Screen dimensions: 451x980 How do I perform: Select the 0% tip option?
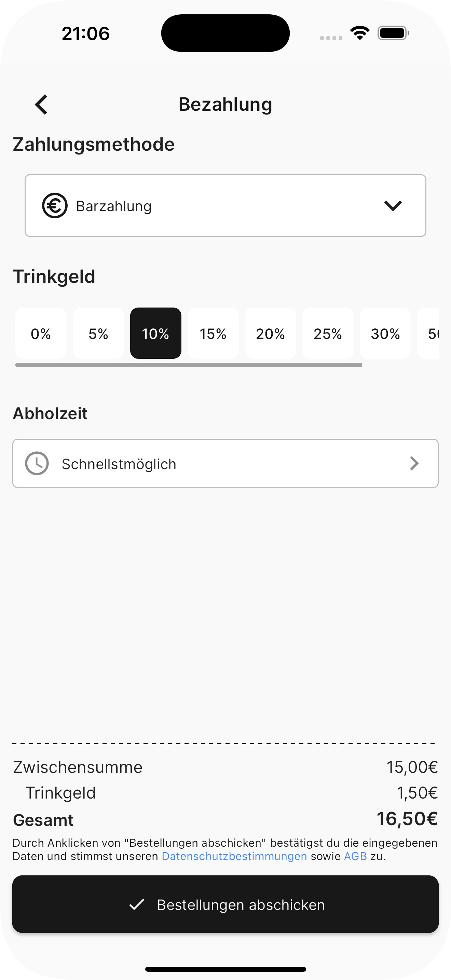[41, 333]
